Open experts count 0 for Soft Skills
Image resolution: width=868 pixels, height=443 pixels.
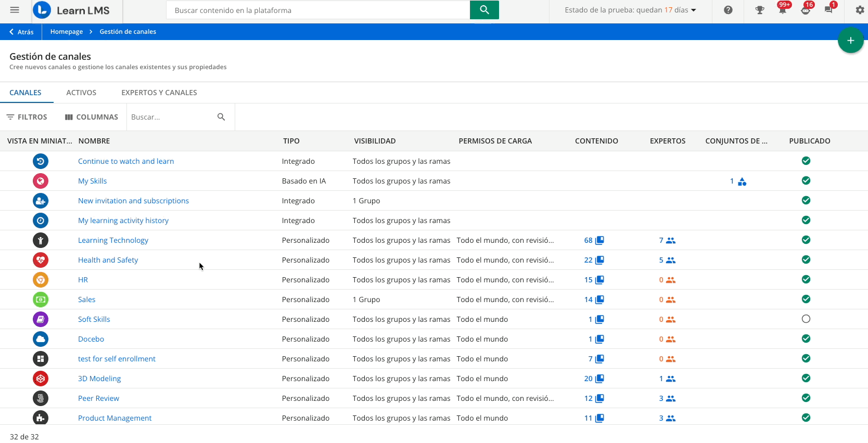pos(667,319)
